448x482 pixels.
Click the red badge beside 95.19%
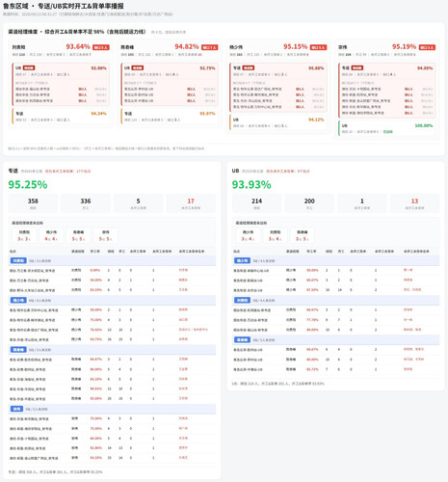point(427,47)
